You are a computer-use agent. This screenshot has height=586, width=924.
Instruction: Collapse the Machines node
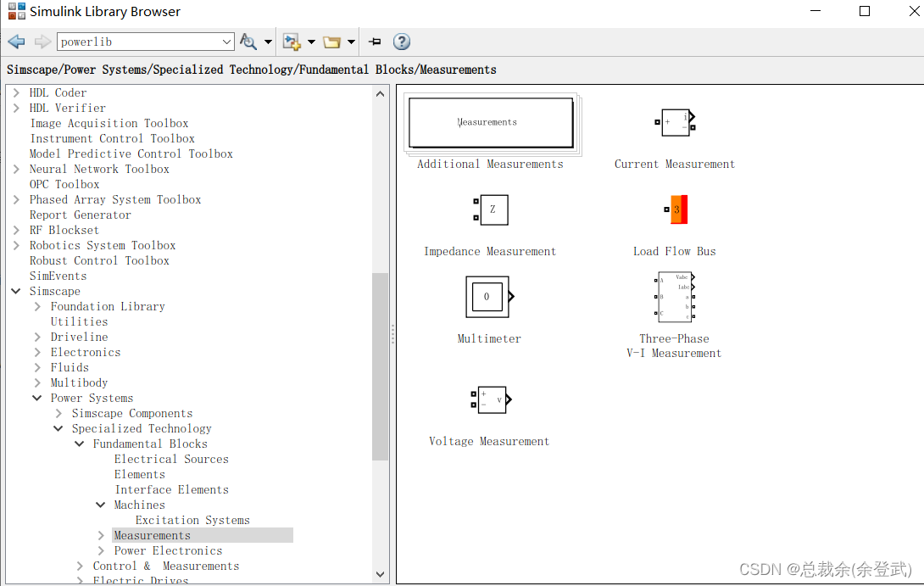click(x=101, y=505)
